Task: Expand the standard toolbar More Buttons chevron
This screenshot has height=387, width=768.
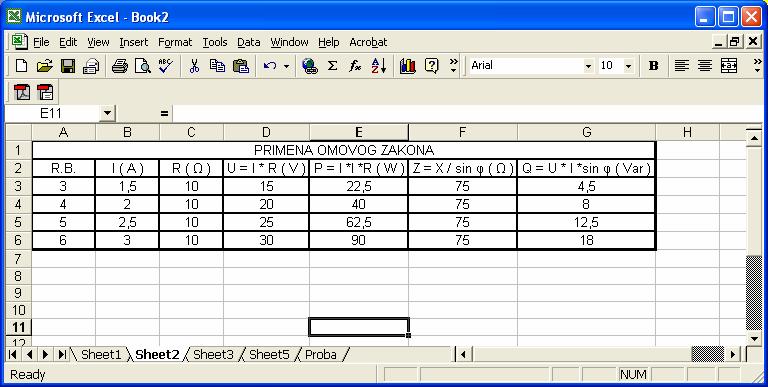Action: click(x=454, y=66)
